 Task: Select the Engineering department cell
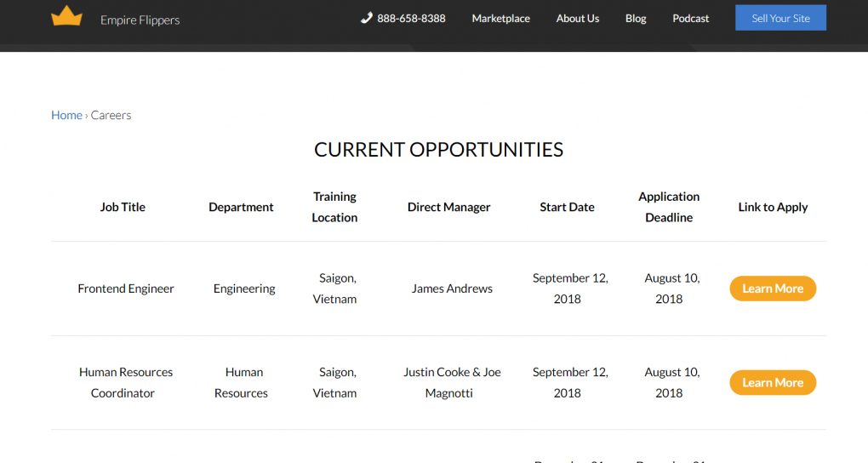point(244,289)
